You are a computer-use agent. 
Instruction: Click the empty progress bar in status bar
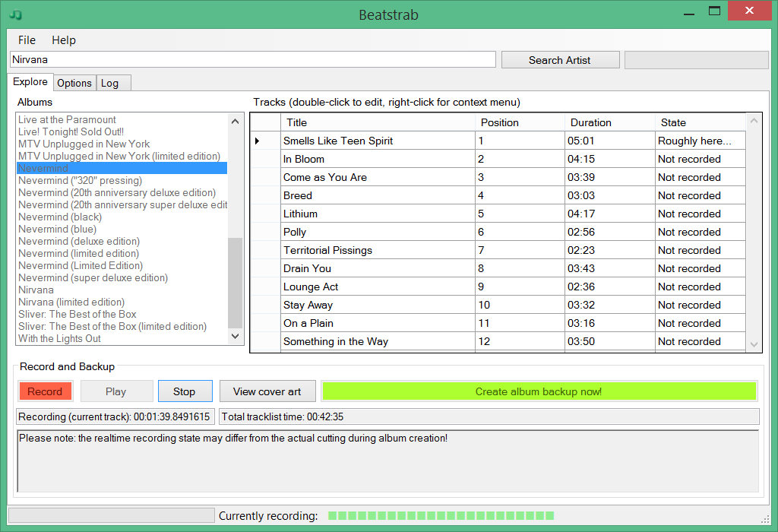coord(112,515)
